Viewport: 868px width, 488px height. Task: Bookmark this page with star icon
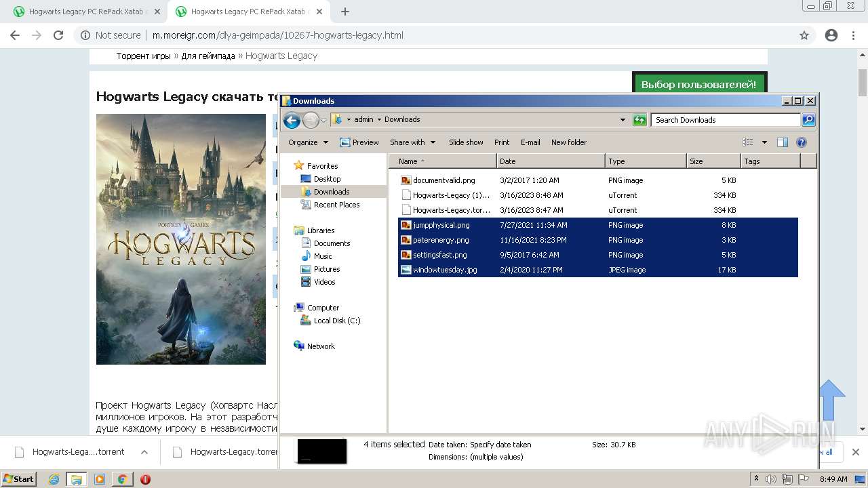pyautogui.click(x=804, y=35)
